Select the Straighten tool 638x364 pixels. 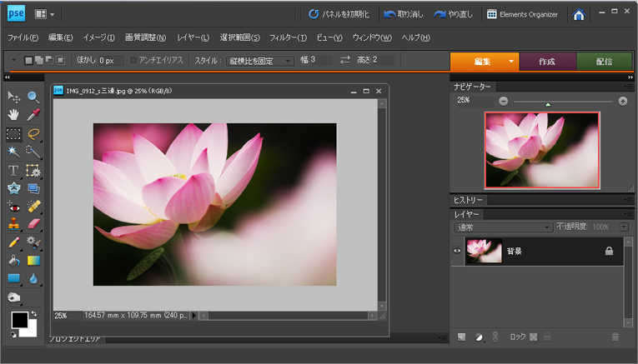click(33, 188)
